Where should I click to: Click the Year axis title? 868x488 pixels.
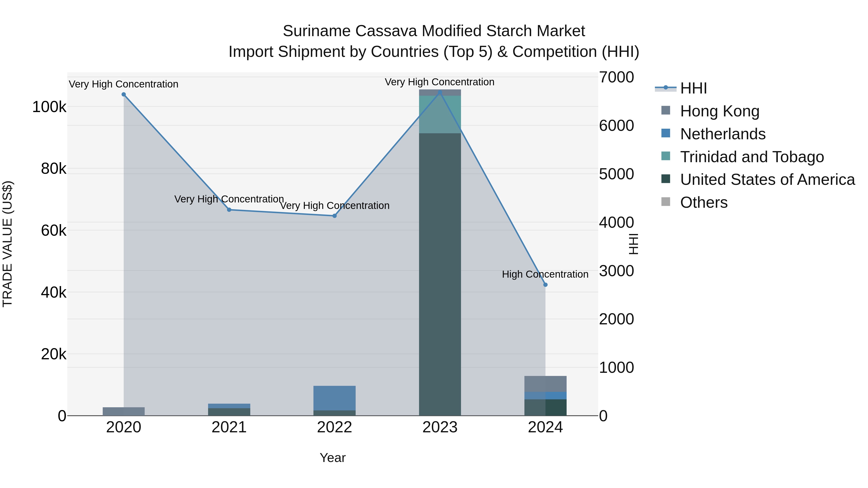click(332, 458)
